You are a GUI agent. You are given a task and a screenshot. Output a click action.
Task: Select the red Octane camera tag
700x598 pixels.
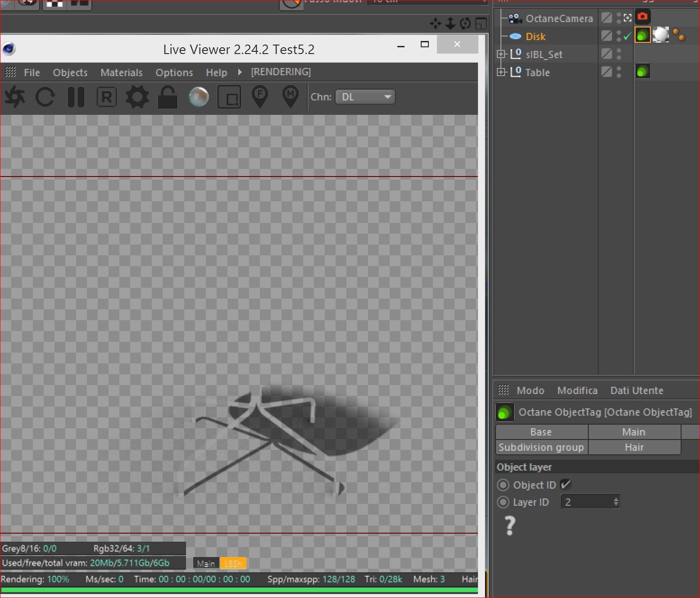(x=643, y=17)
